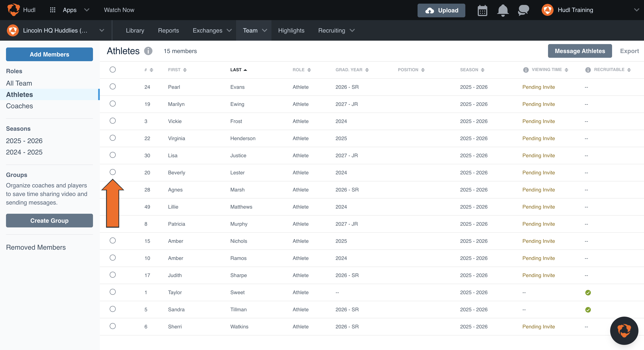
Task: Expand Hudl Training account dropdown
Action: (637, 10)
